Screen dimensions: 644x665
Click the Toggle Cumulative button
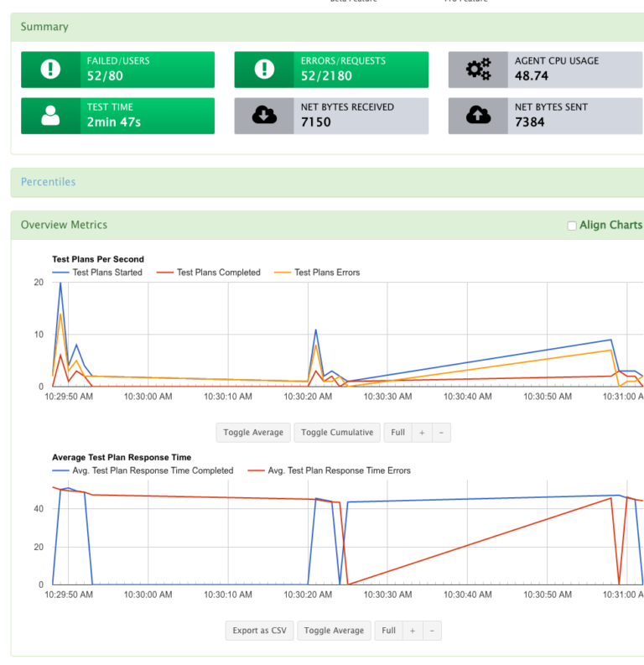(337, 432)
